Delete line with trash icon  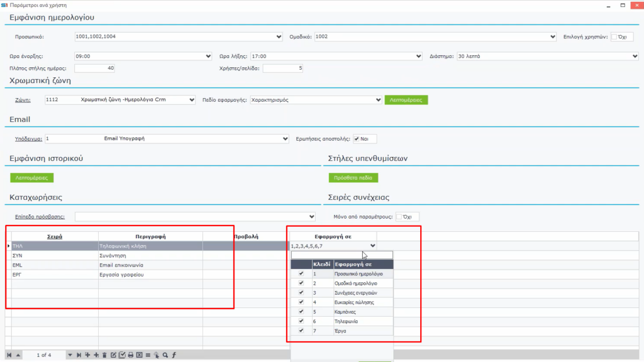[x=105, y=355]
